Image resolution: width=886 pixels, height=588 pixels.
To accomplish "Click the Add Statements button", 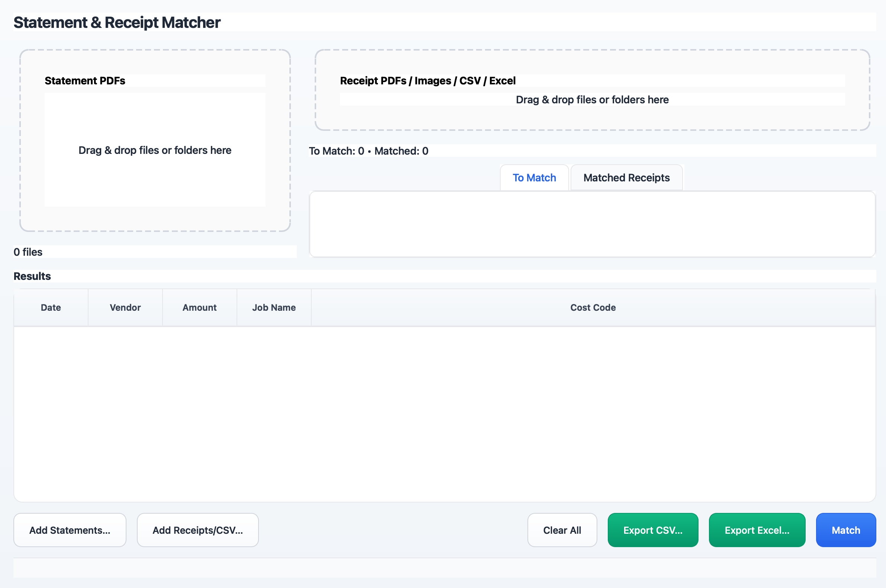I will pyautogui.click(x=70, y=530).
